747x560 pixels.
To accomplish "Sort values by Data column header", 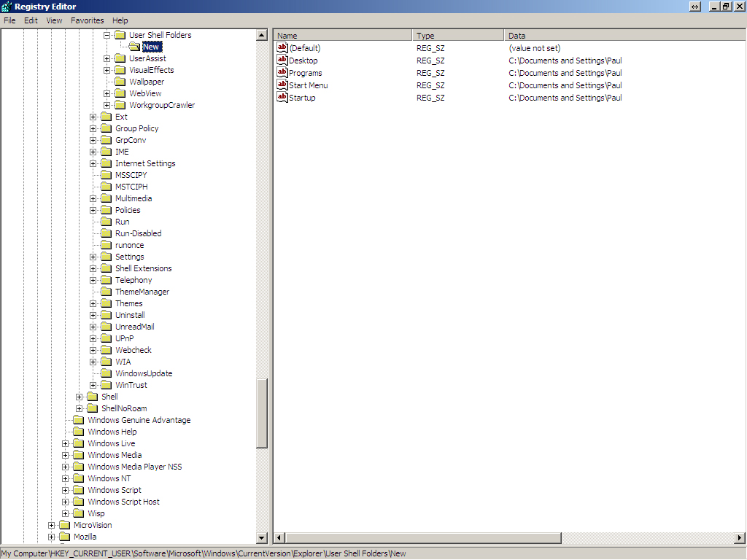I will click(x=625, y=35).
